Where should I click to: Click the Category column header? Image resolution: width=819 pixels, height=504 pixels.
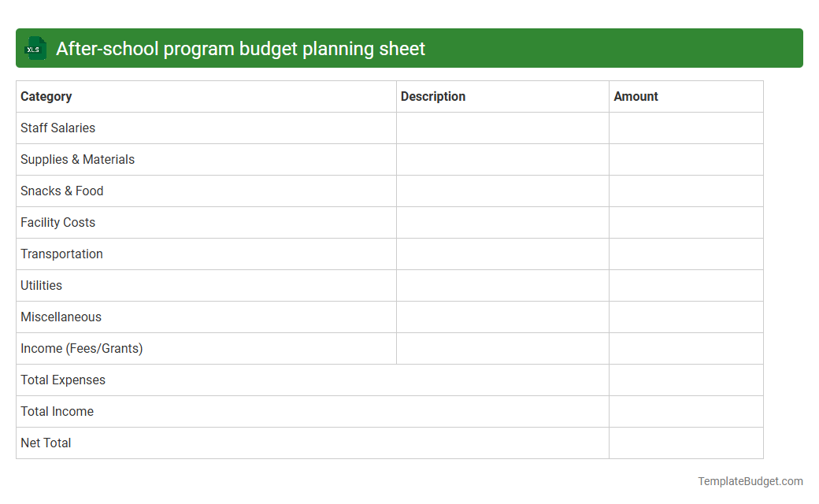[x=46, y=96]
